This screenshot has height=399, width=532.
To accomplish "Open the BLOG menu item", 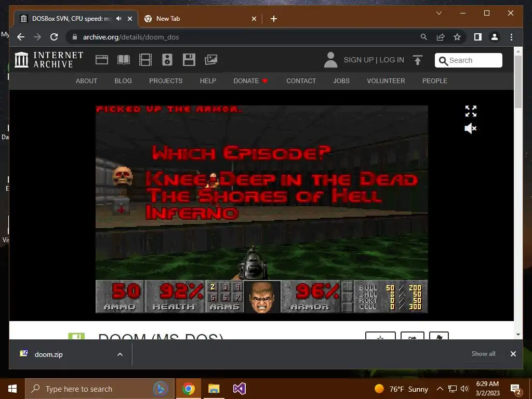I will tap(123, 81).
